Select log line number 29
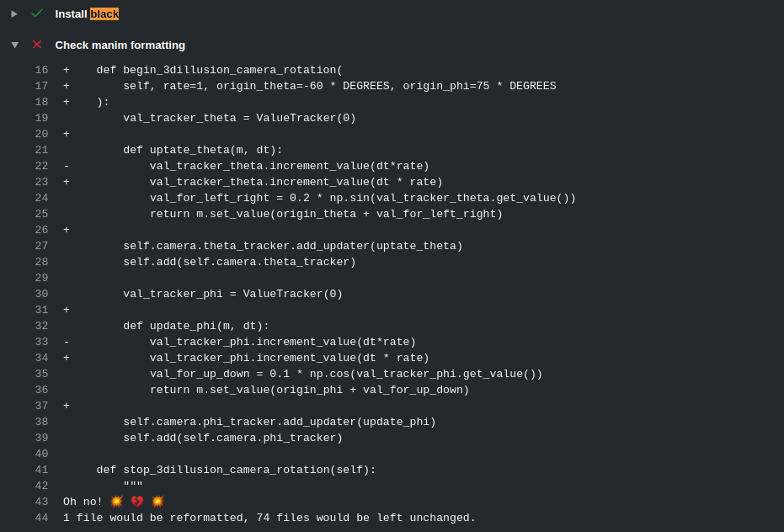The height and width of the screenshot is (532, 784). [x=41, y=278]
